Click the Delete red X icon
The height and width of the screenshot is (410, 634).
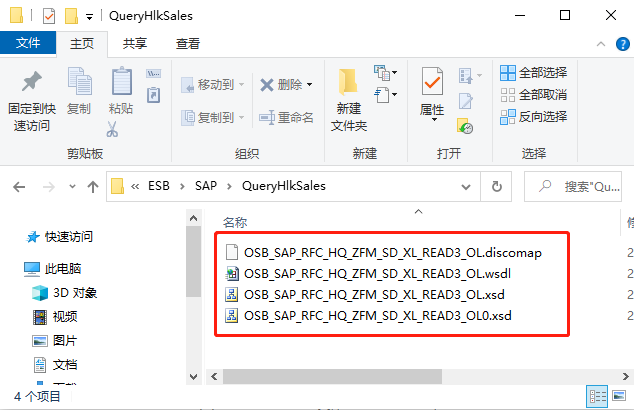[267, 85]
